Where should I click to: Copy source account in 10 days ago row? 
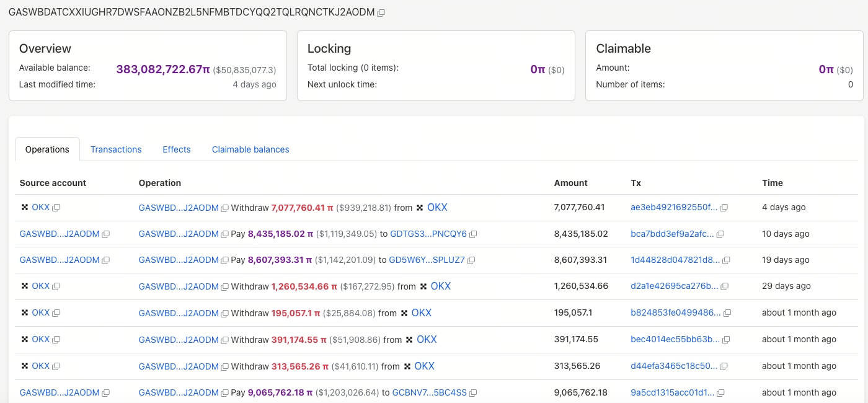tap(105, 234)
